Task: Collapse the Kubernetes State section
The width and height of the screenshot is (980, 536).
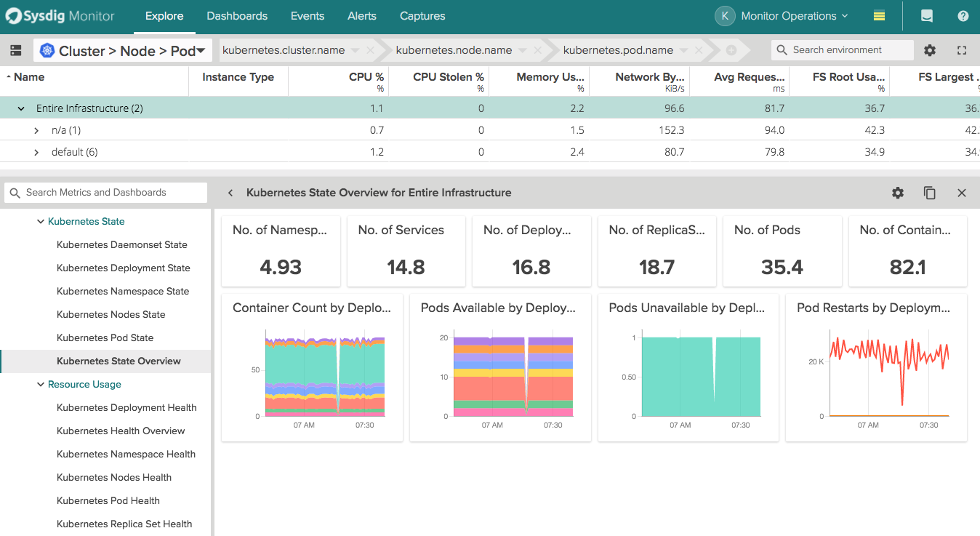Action: point(41,221)
